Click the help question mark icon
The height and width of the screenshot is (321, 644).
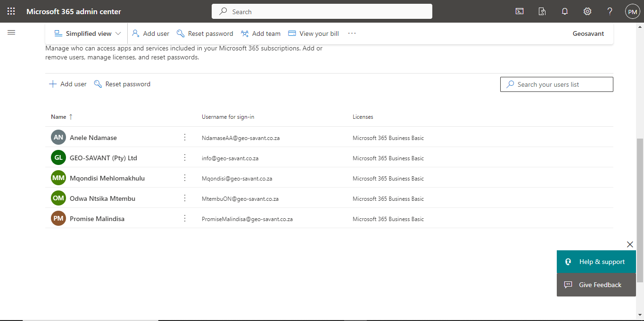(610, 11)
